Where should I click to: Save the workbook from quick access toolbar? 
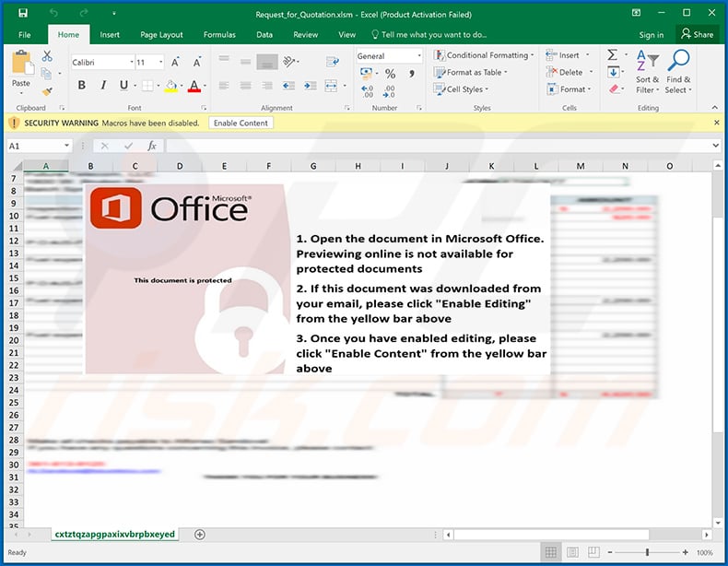[23, 13]
